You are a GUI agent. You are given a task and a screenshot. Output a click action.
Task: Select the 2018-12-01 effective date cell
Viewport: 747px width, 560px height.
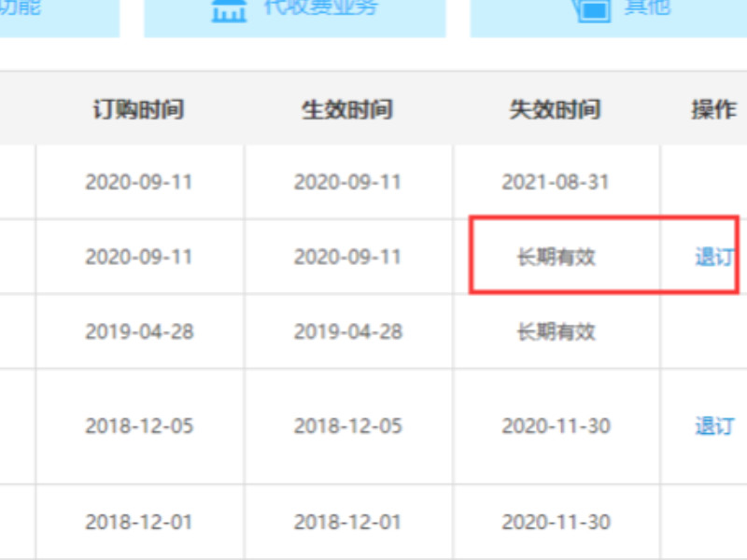coord(348,521)
